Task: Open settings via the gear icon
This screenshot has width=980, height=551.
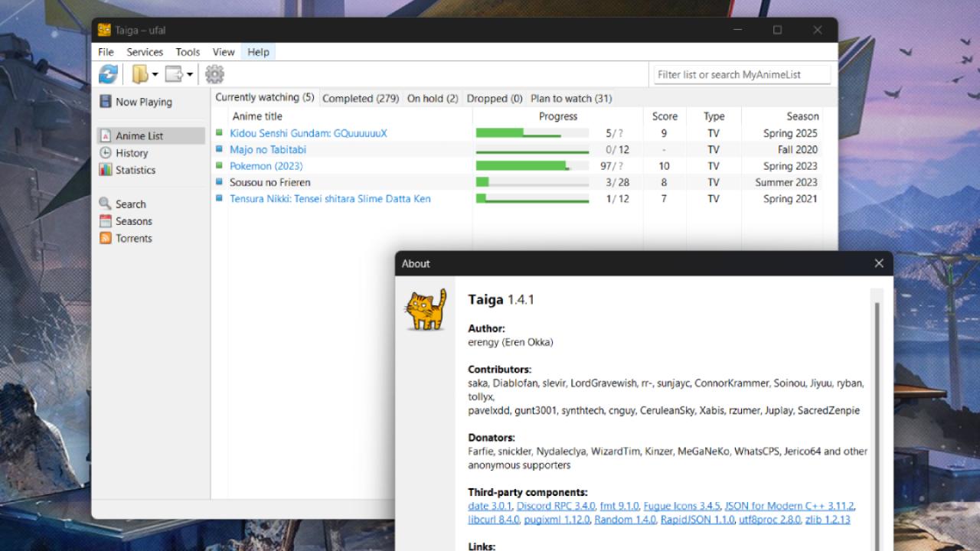Action: (214, 74)
